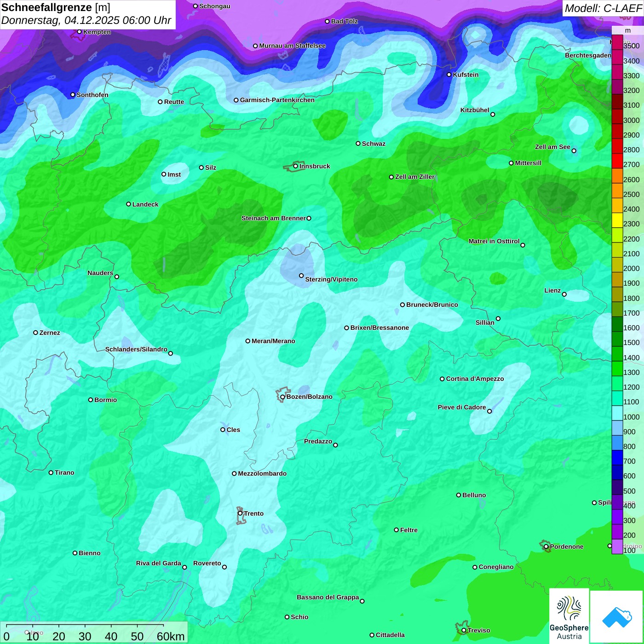Click the Berchtesgaden label
The image size is (644, 644).
[x=588, y=55]
